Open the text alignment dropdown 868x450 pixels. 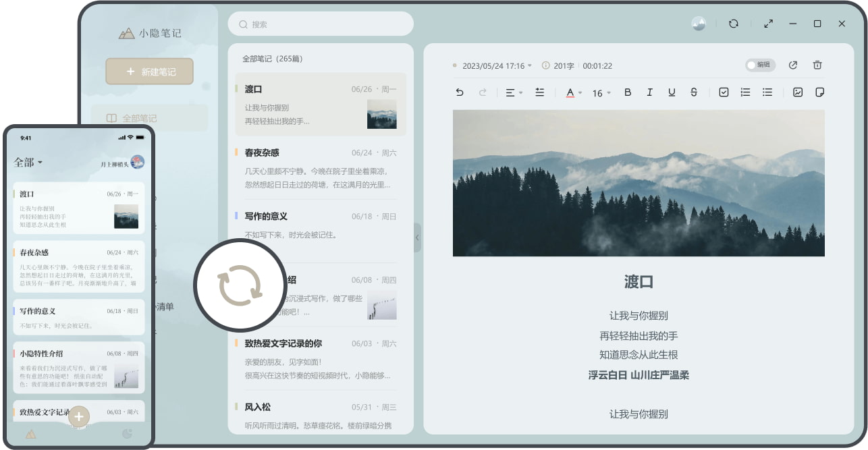(x=515, y=92)
